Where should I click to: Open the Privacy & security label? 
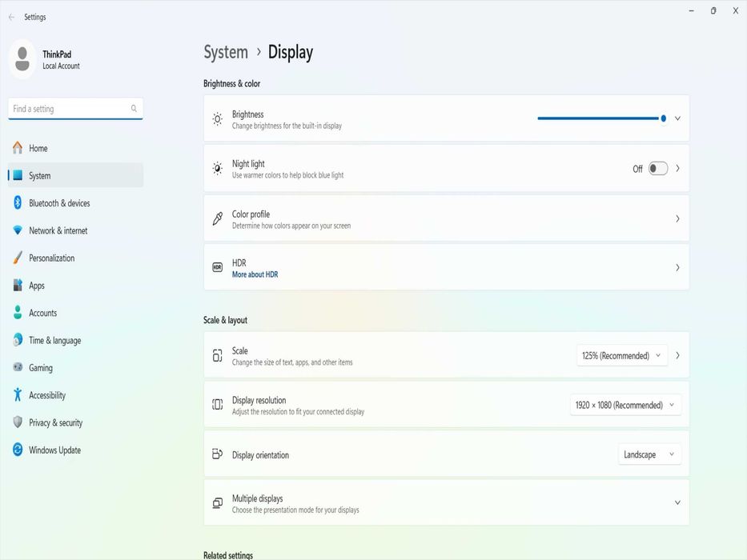point(56,423)
